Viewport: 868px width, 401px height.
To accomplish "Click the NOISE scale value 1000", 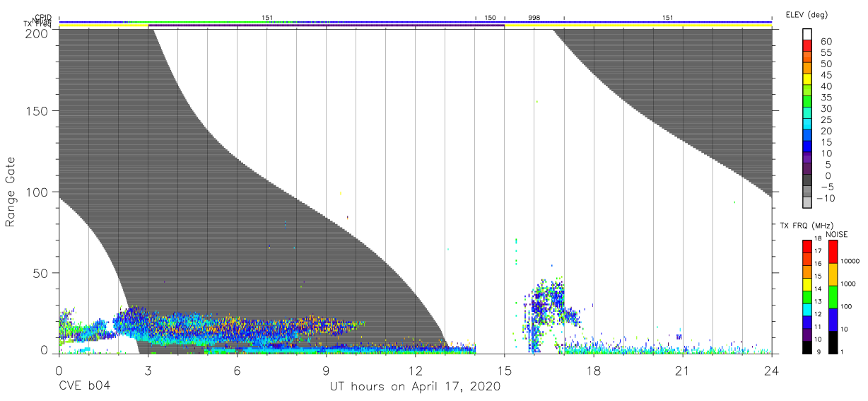I will [847, 284].
